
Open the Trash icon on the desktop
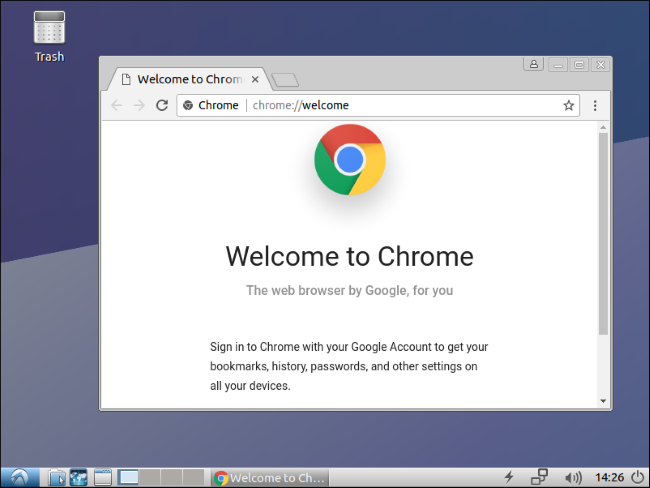coord(49,35)
